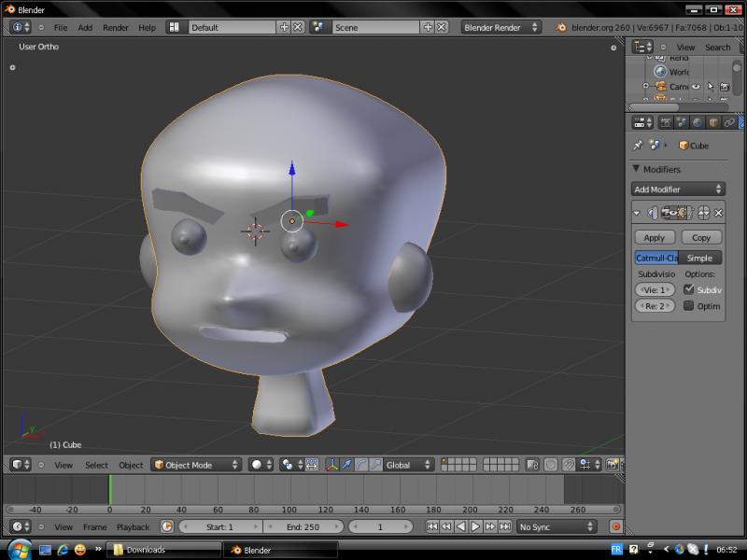This screenshot has height=560, width=747.
Task: Delete the Default screen layout
Action: (x=297, y=27)
